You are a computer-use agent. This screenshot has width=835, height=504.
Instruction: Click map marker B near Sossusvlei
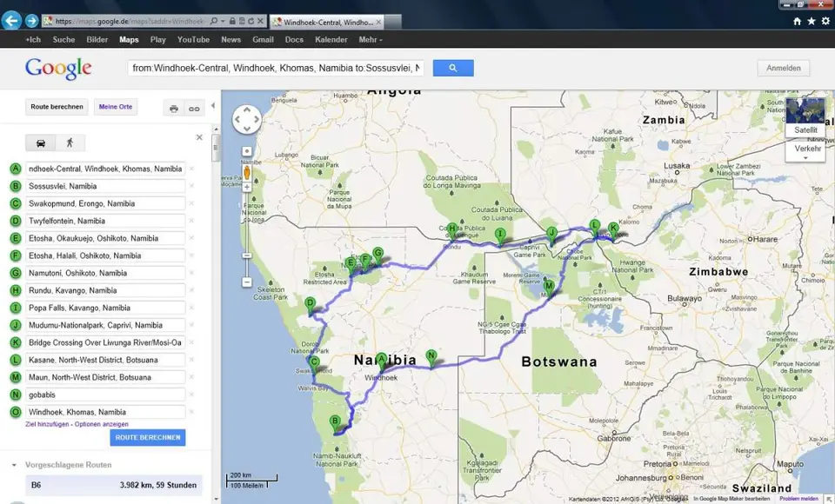pos(335,424)
